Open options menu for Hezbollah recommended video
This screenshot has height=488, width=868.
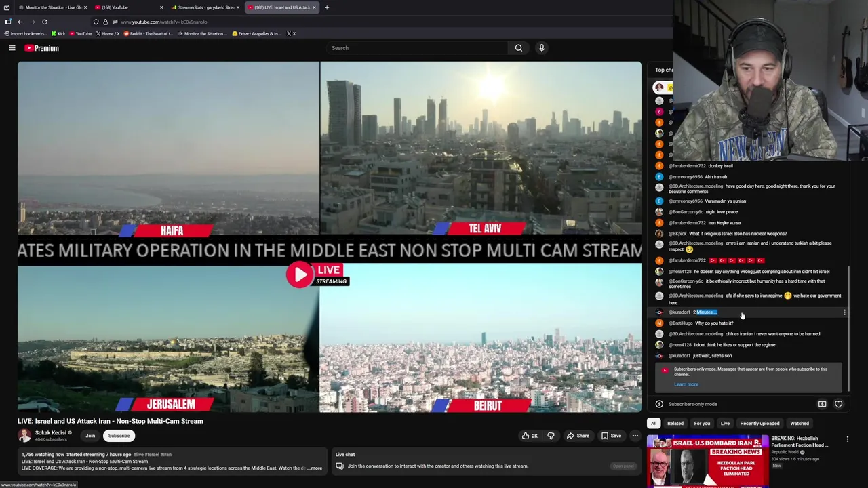click(847, 440)
